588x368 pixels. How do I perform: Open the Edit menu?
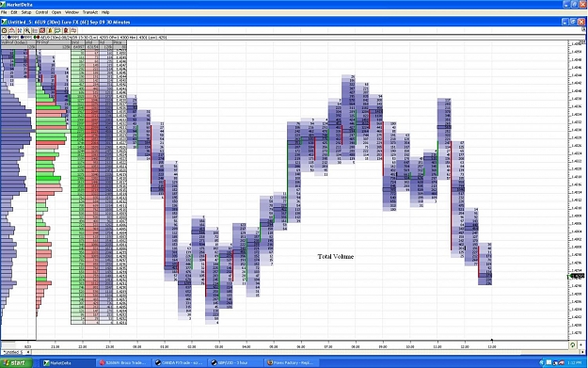[14, 12]
